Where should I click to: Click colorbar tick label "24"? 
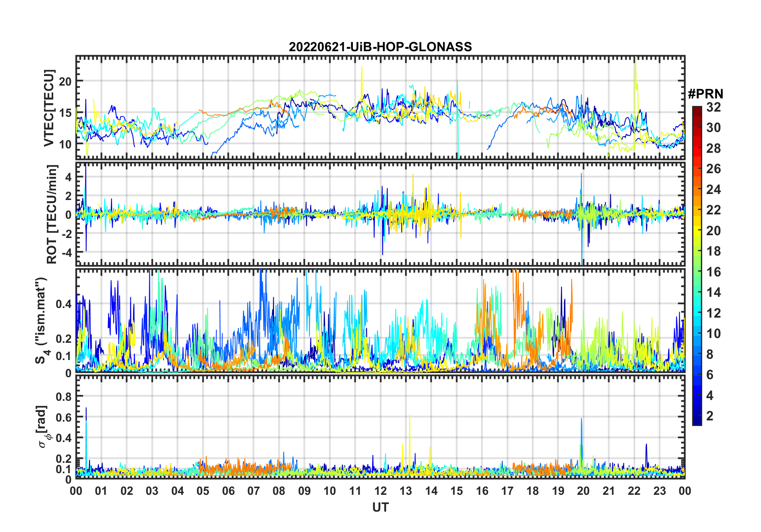(714, 190)
